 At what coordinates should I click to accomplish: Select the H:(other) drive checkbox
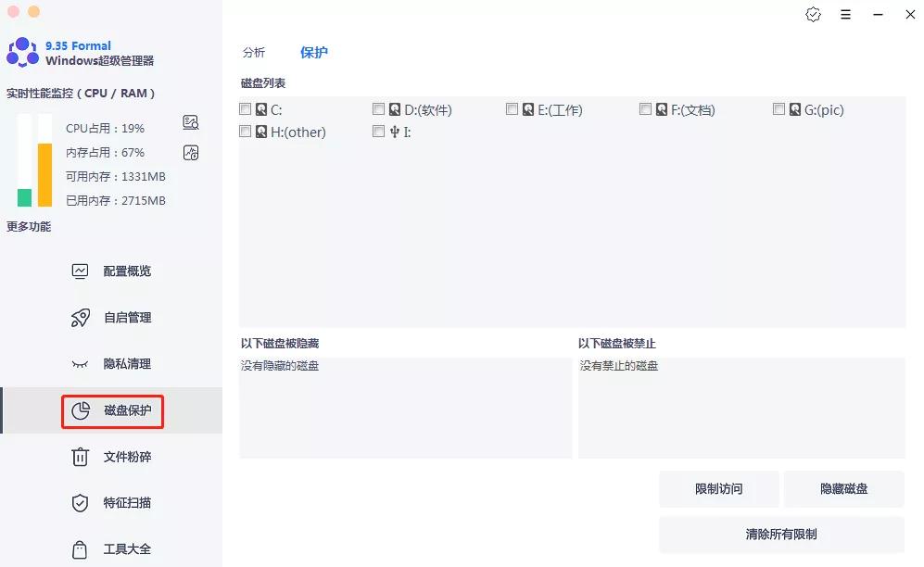pyautogui.click(x=245, y=132)
